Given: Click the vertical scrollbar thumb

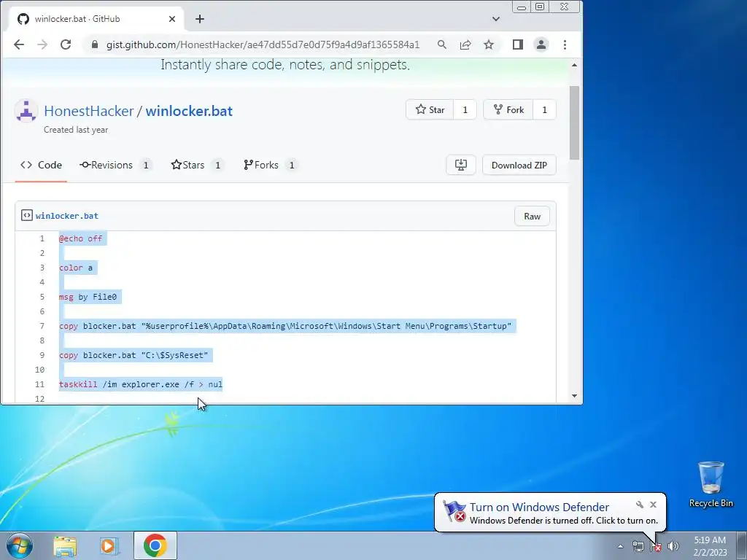Looking at the screenshot, I should pyautogui.click(x=575, y=122).
